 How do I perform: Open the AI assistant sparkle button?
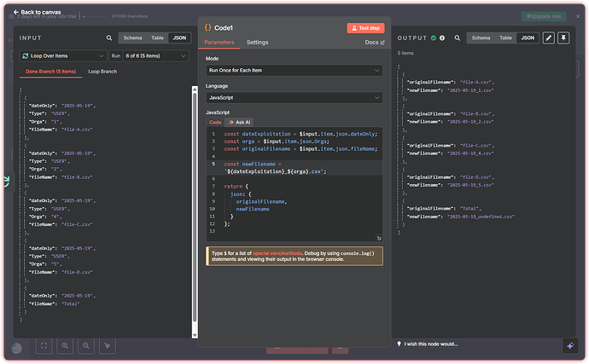point(570,345)
